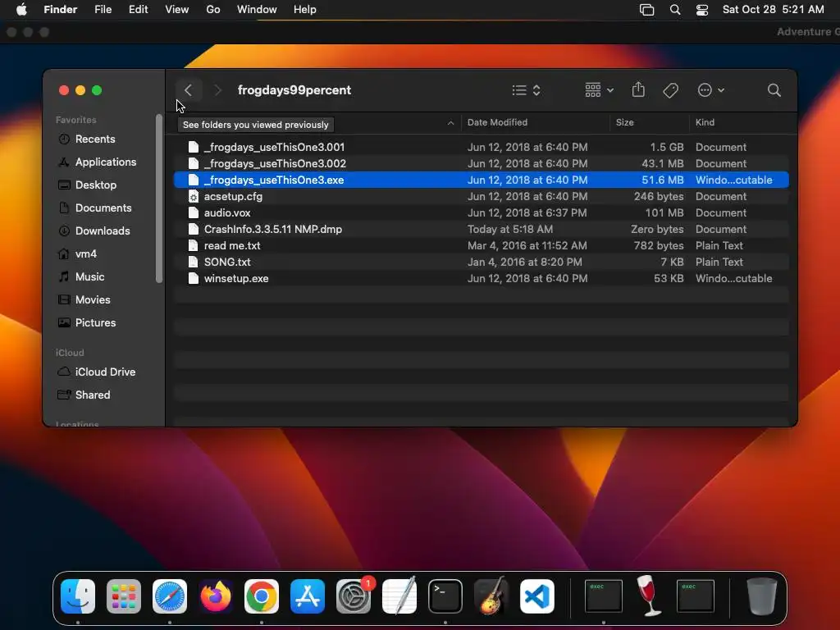The height and width of the screenshot is (630, 840).
Task: Open the Apple menu
Action: tap(21, 10)
